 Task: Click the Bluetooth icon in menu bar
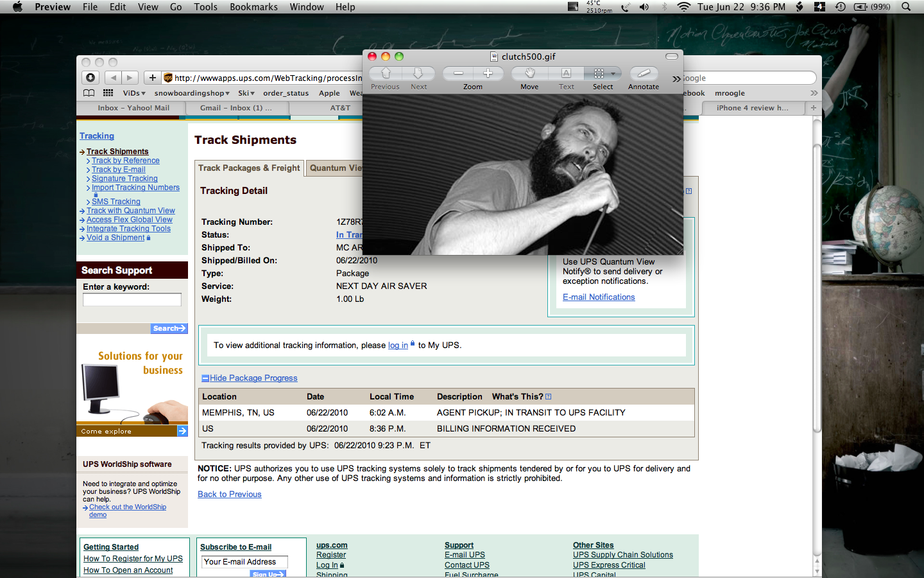pyautogui.click(x=664, y=7)
